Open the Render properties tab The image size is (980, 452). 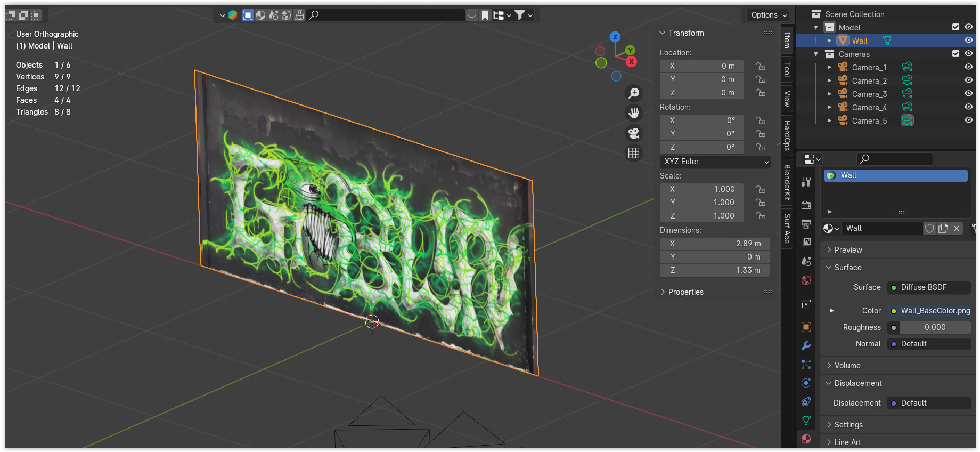pyautogui.click(x=806, y=205)
